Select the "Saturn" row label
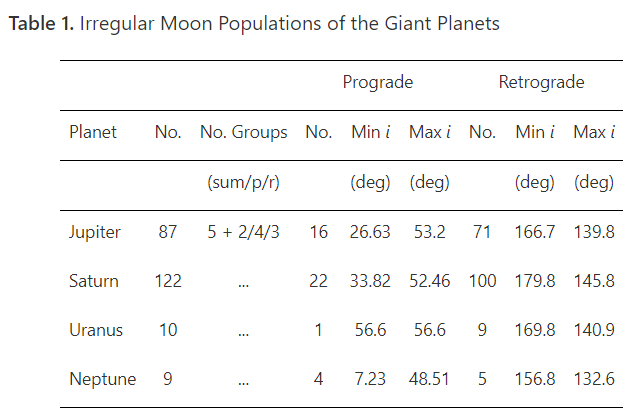 click(94, 281)
